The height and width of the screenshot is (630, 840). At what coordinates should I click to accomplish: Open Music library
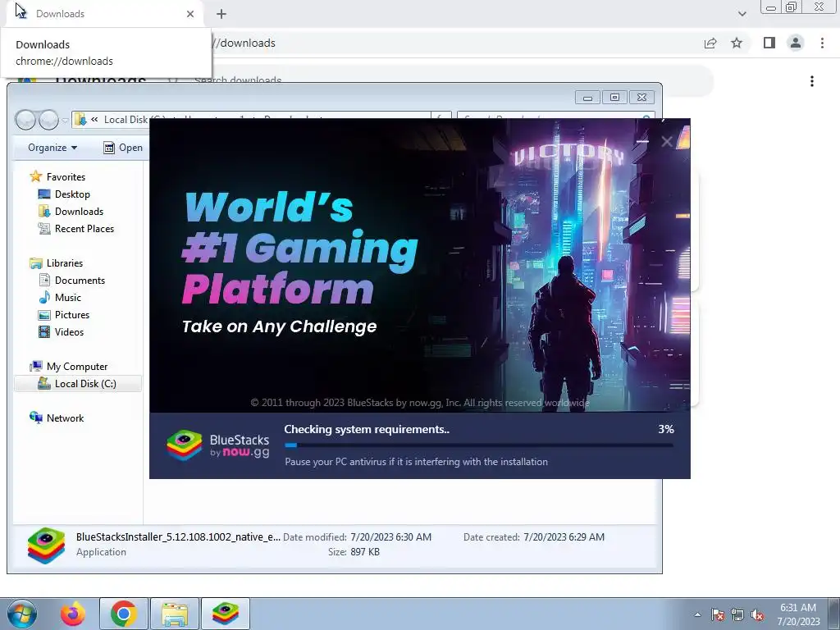click(x=67, y=297)
